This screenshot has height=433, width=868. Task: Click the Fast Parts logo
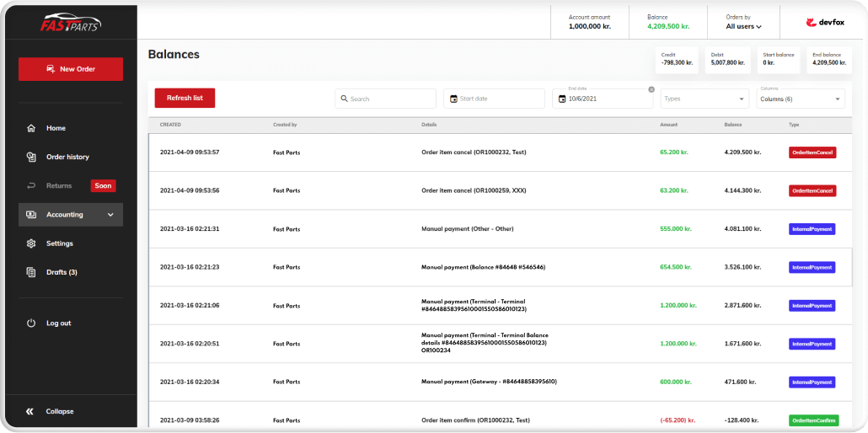click(71, 24)
